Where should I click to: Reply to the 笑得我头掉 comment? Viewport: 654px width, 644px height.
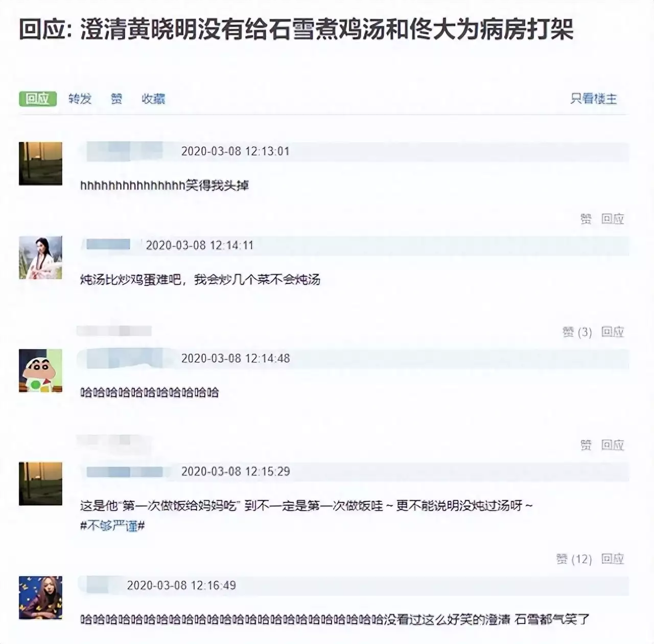(613, 219)
